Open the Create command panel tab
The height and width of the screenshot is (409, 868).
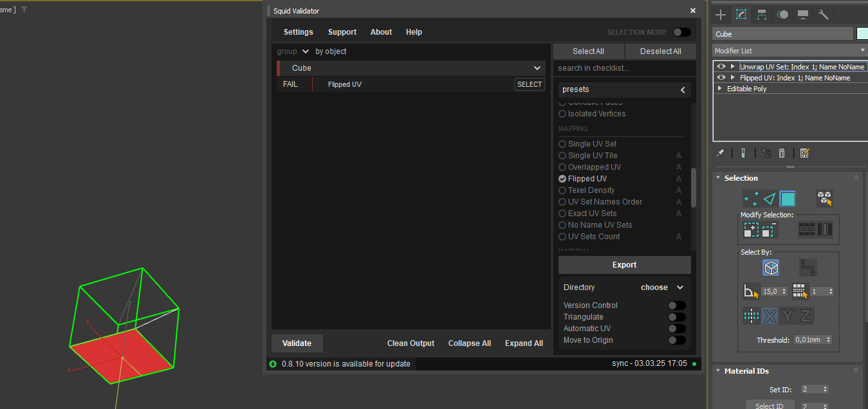(x=721, y=15)
